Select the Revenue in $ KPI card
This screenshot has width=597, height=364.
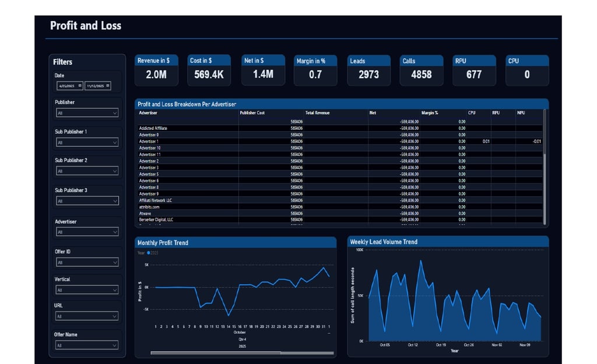point(156,70)
